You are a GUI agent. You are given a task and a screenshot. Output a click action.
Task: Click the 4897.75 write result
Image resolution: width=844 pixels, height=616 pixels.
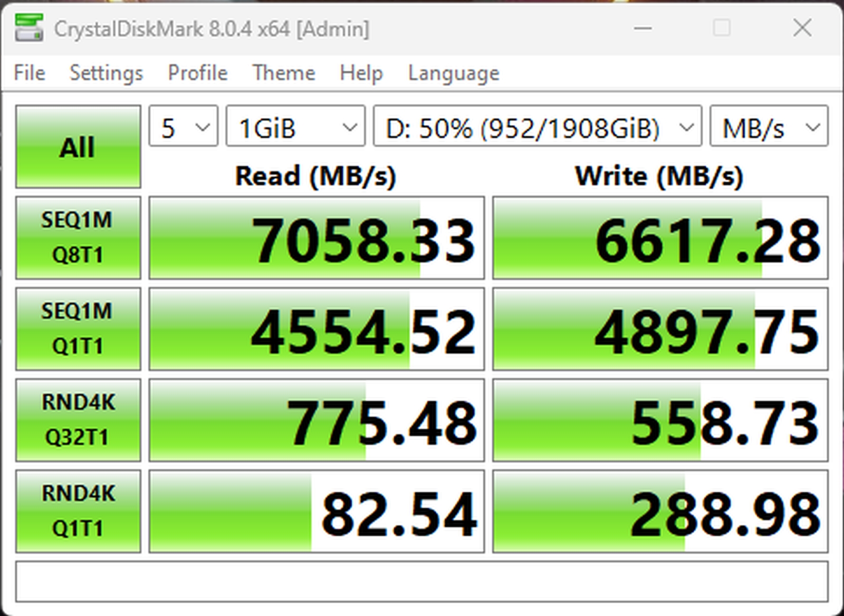coord(660,329)
